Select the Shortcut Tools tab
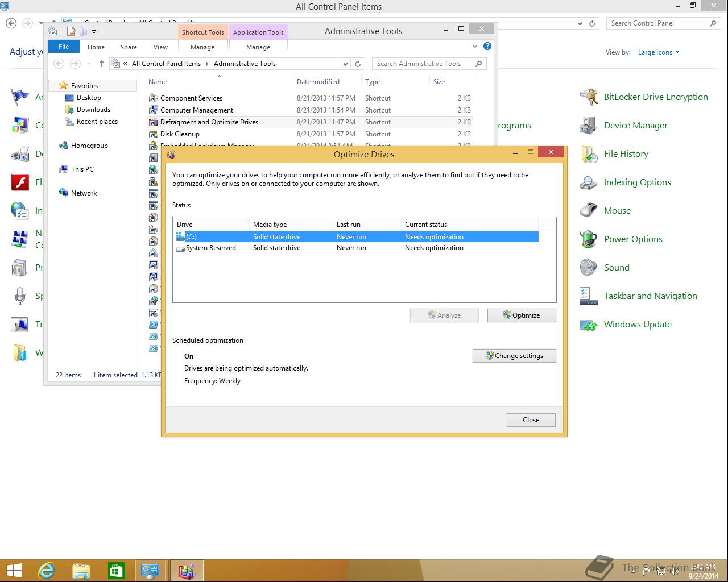Screen dimensions: 728x582 pos(203,32)
